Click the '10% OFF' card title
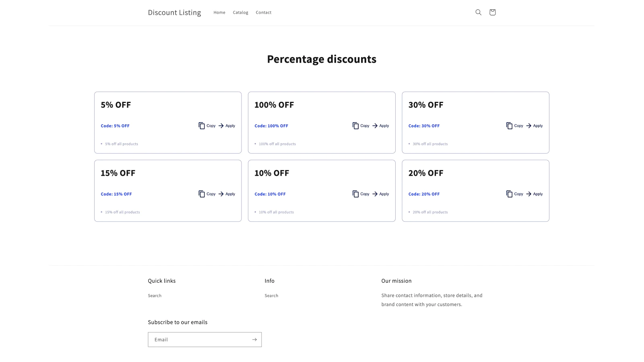 [272, 173]
